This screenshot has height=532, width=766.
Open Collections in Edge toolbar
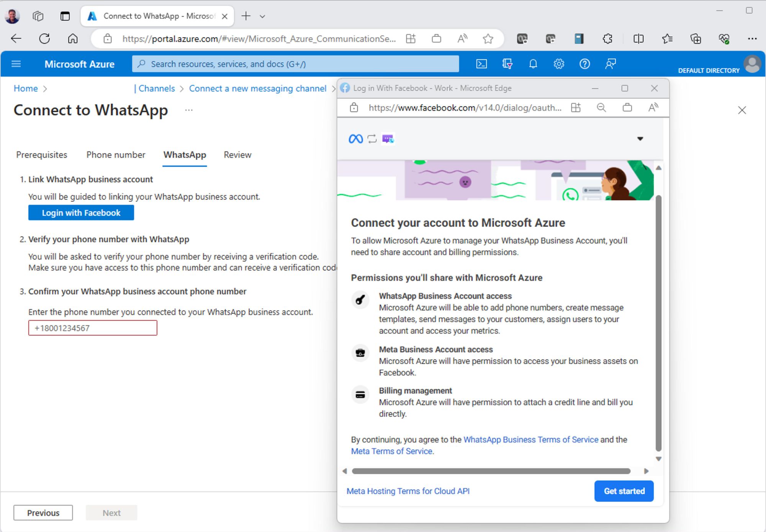pos(696,39)
